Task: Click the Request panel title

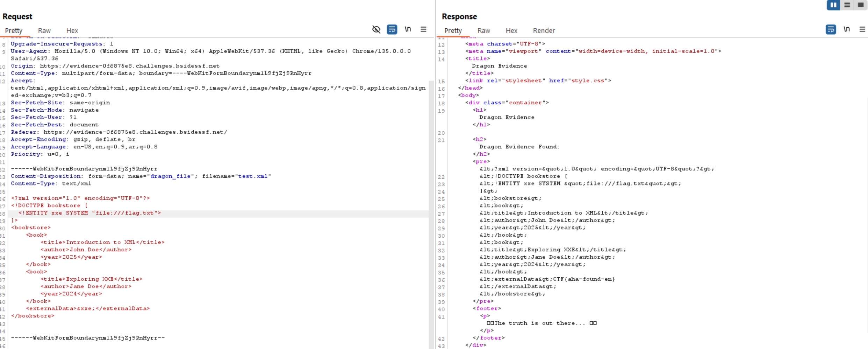Action: point(17,16)
